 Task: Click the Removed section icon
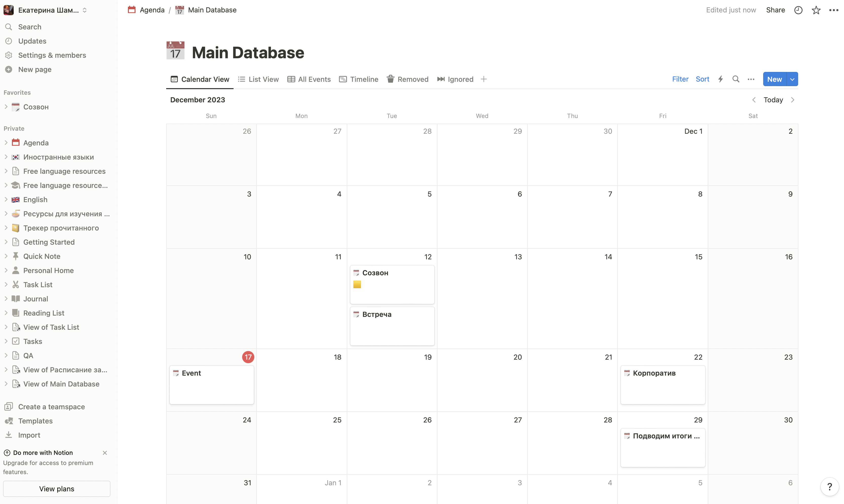coord(391,79)
